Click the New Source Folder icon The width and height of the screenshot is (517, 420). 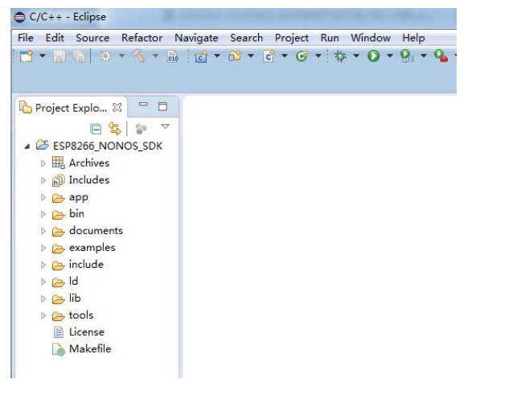tap(235, 56)
